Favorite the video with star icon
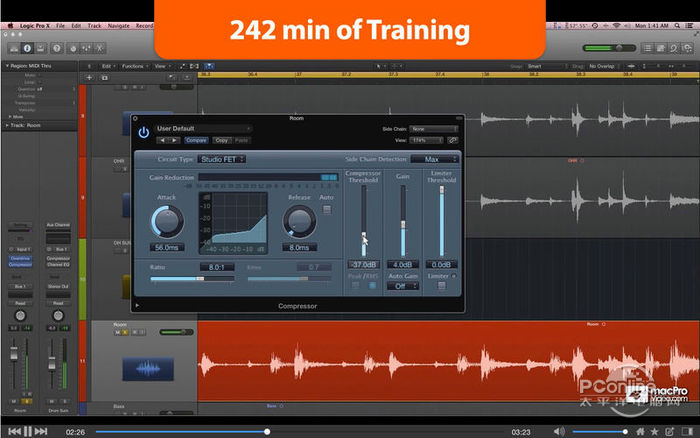 [654, 431]
